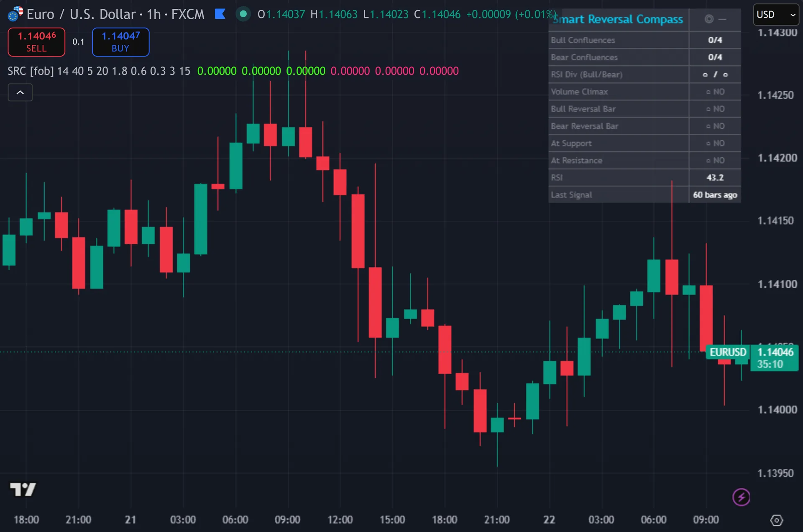Click the Euro / U.S. Dollar symbol title

point(81,15)
